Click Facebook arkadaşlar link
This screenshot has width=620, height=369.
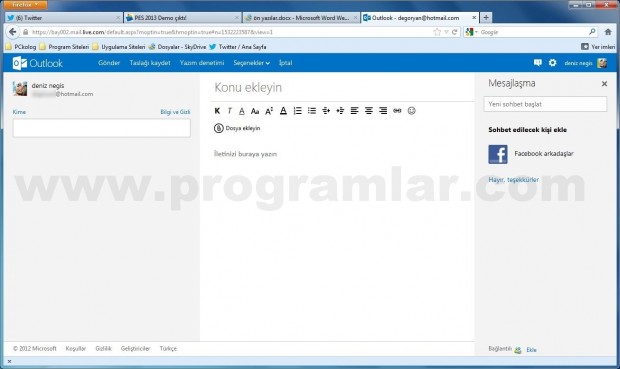tap(544, 153)
